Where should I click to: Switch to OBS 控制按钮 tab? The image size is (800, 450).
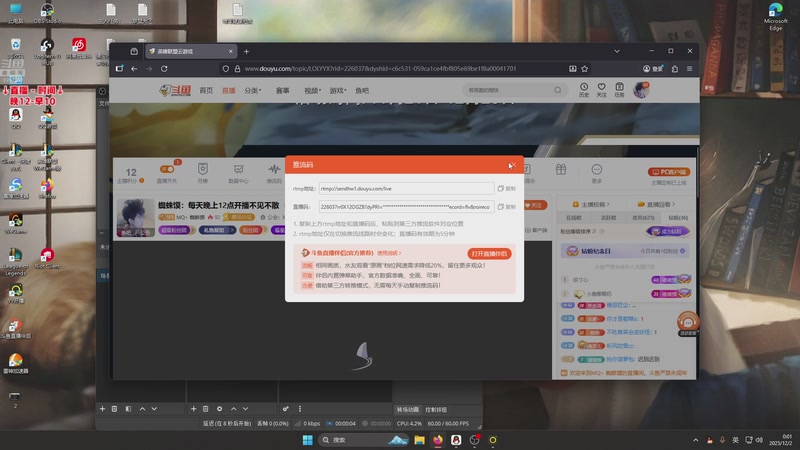point(436,410)
